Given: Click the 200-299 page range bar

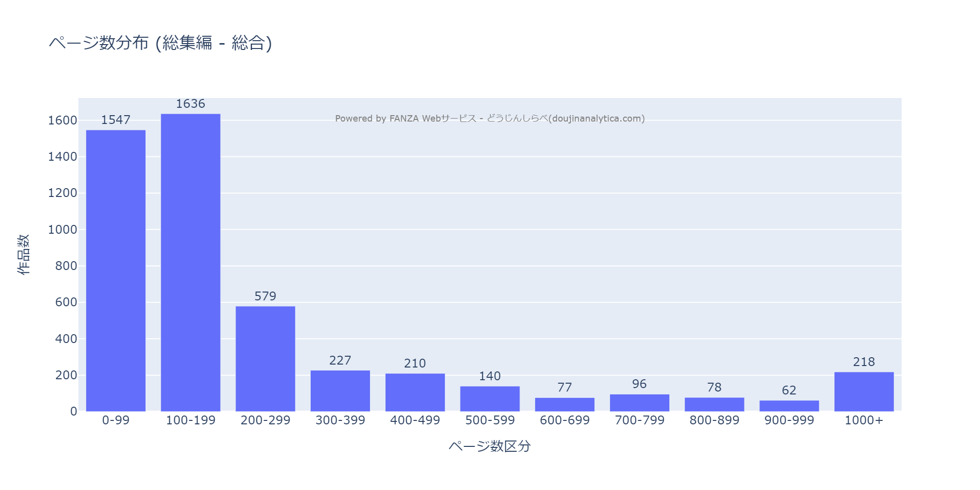Looking at the screenshot, I should pyautogui.click(x=265, y=359).
